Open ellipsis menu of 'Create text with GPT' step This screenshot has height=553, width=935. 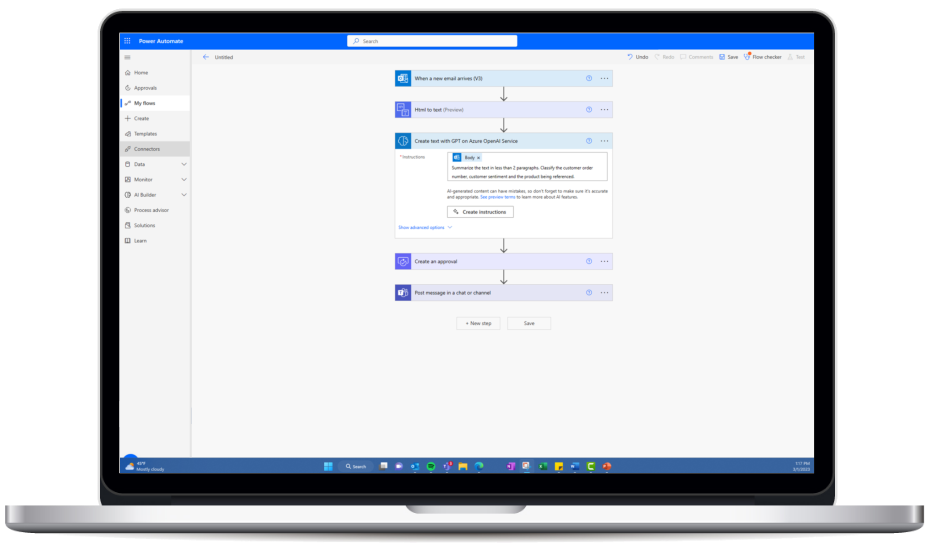(x=605, y=141)
